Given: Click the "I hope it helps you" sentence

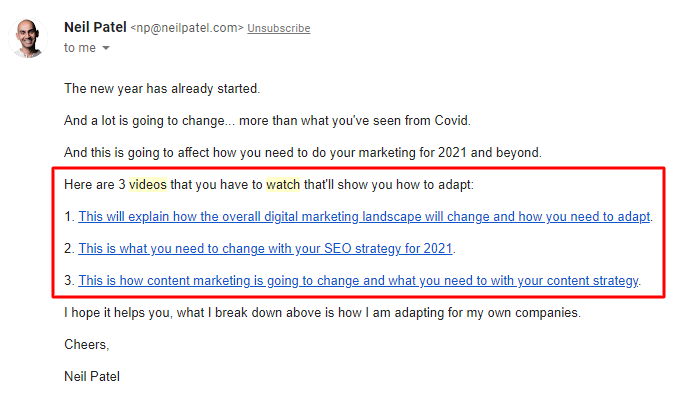Looking at the screenshot, I should click(322, 313).
